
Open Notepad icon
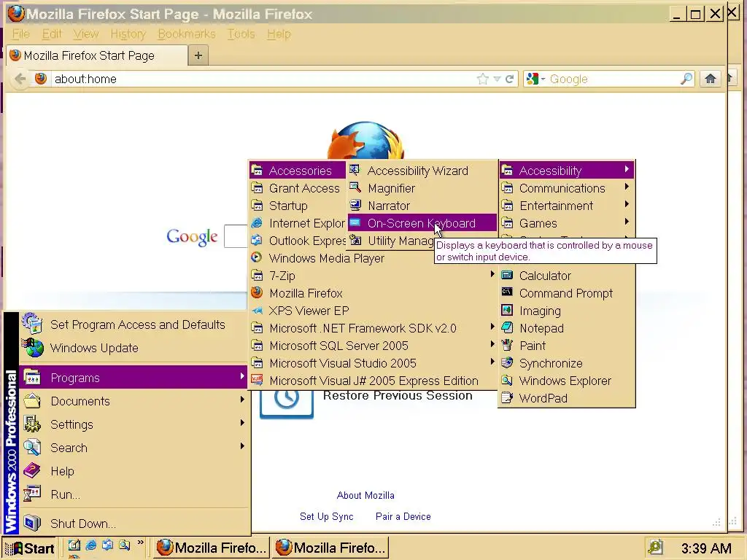click(x=508, y=327)
